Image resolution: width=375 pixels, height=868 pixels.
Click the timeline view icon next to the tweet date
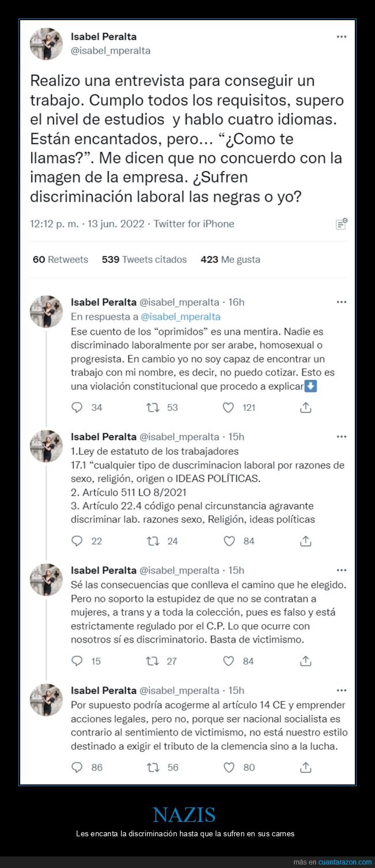click(342, 224)
